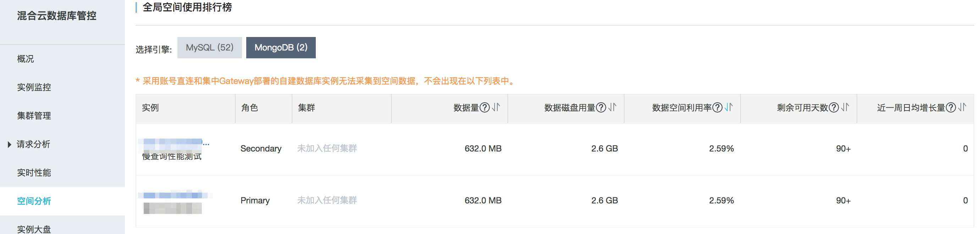The width and height of the screenshot is (980, 234).
Task: Go to 集群管理 in the sidebar
Action: (x=34, y=116)
